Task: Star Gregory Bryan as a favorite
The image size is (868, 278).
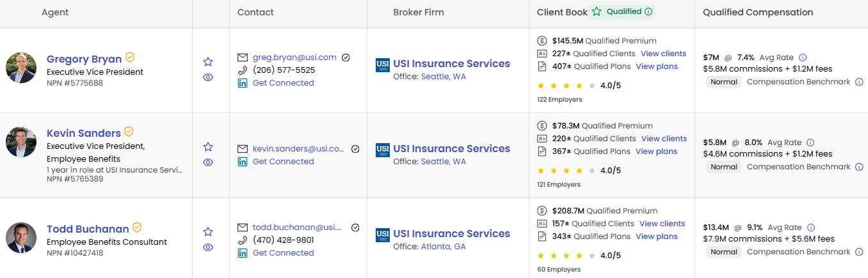Action: 208,62
